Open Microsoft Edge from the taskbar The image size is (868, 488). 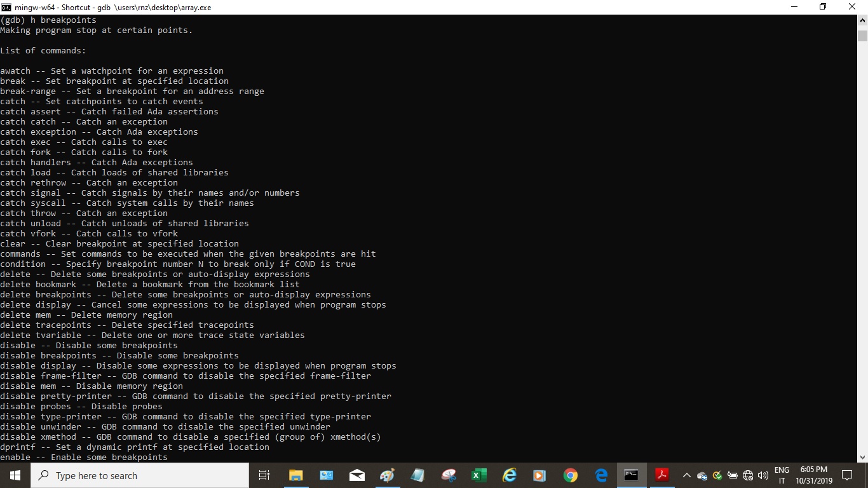(601, 475)
